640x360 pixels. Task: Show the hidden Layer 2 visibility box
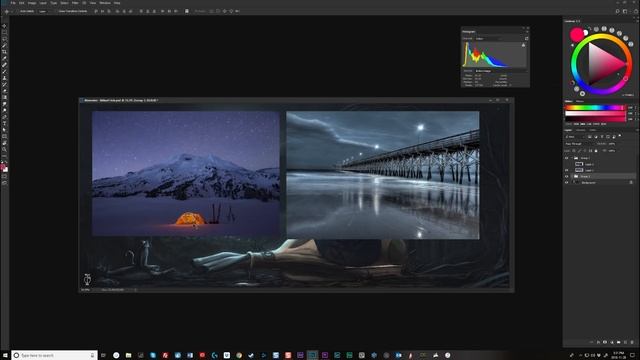tap(566, 164)
